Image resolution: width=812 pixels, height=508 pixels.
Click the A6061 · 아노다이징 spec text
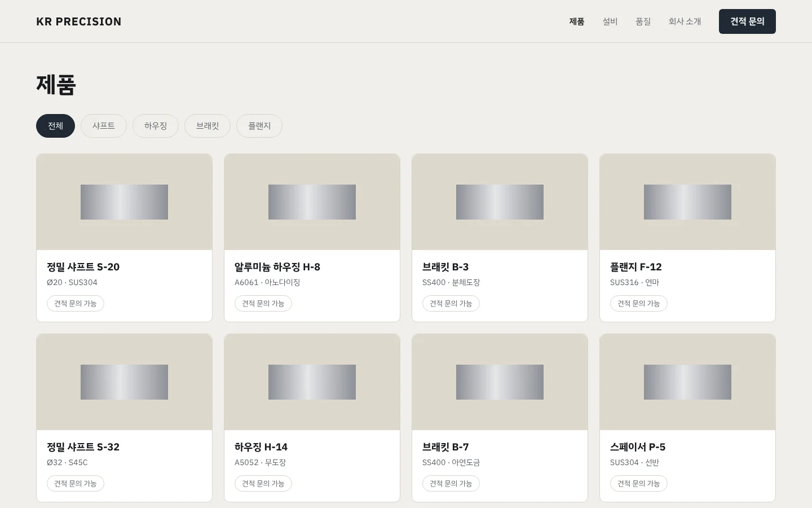click(x=267, y=282)
